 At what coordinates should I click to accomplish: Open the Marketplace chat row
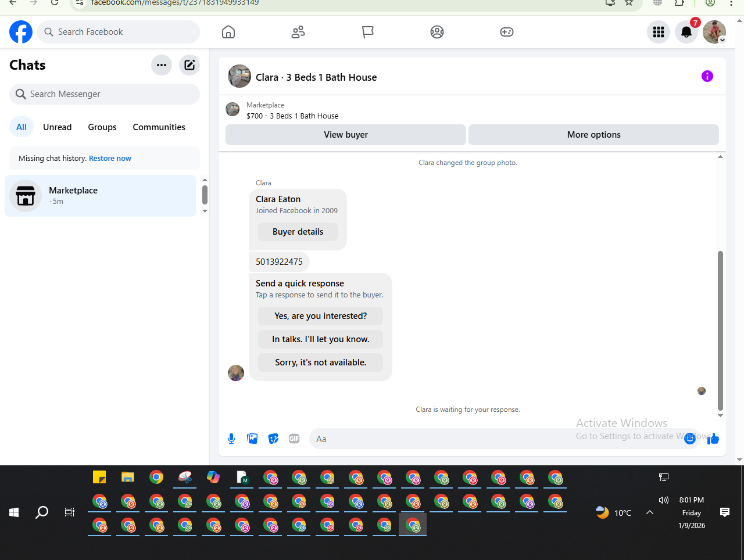click(x=101, y=196)
